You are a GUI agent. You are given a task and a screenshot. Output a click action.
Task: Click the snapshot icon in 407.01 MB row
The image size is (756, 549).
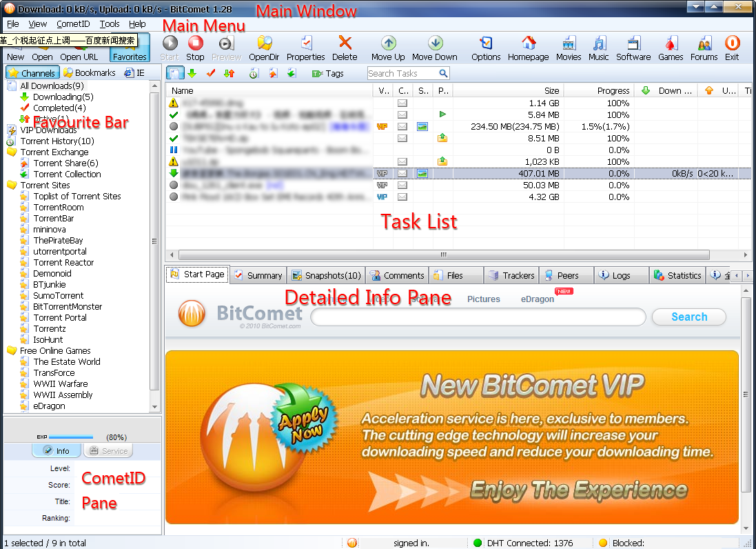(x=422, y=173)
